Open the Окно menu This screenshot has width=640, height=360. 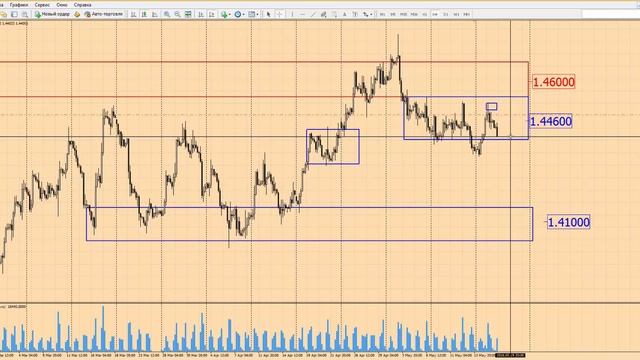tap(62, 5)
